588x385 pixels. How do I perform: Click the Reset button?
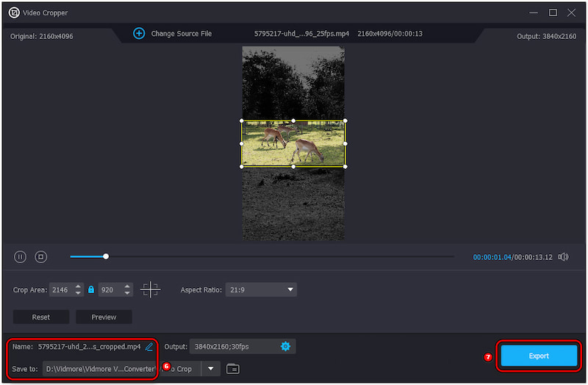41,317
